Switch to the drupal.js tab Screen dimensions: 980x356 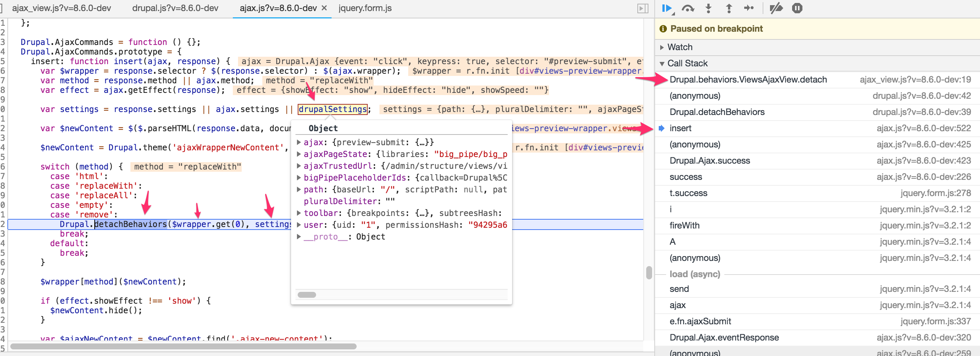point(175,8)
